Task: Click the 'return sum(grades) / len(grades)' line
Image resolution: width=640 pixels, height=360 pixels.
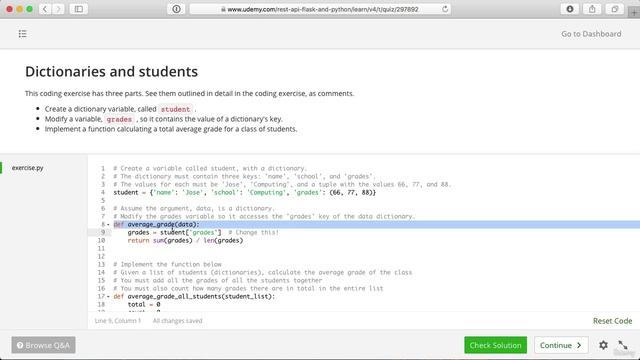Action: [x=185, y=241]
